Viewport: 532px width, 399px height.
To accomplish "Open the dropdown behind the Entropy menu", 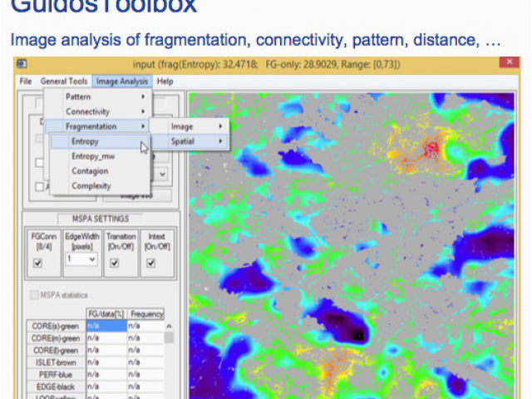I will tap(163, 175).
